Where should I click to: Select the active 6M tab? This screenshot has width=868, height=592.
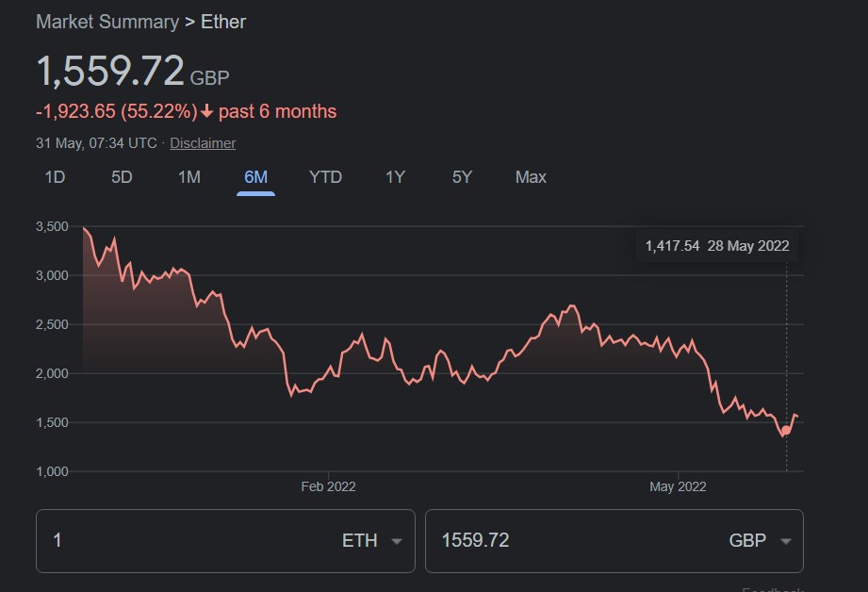coord(255,177)
